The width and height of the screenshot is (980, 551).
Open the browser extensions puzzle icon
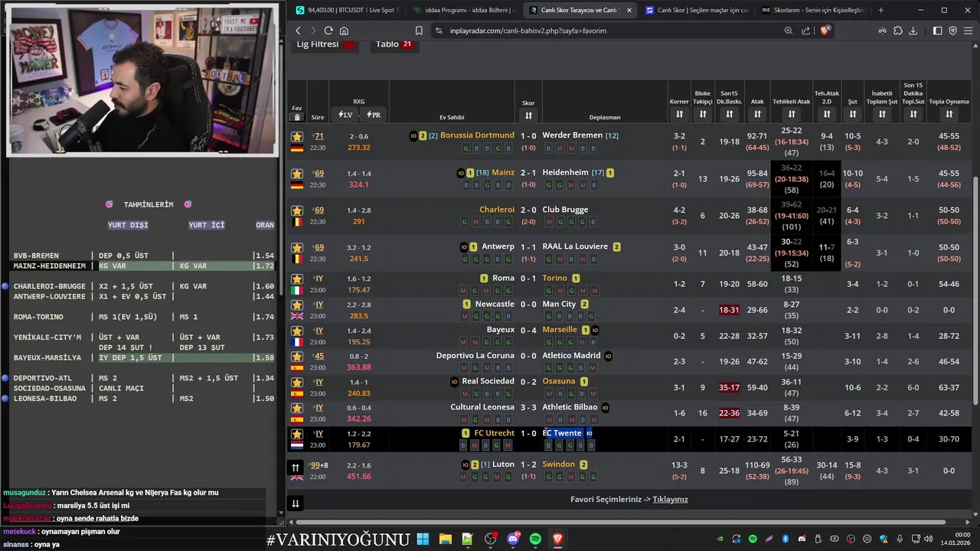click(898, 31)
